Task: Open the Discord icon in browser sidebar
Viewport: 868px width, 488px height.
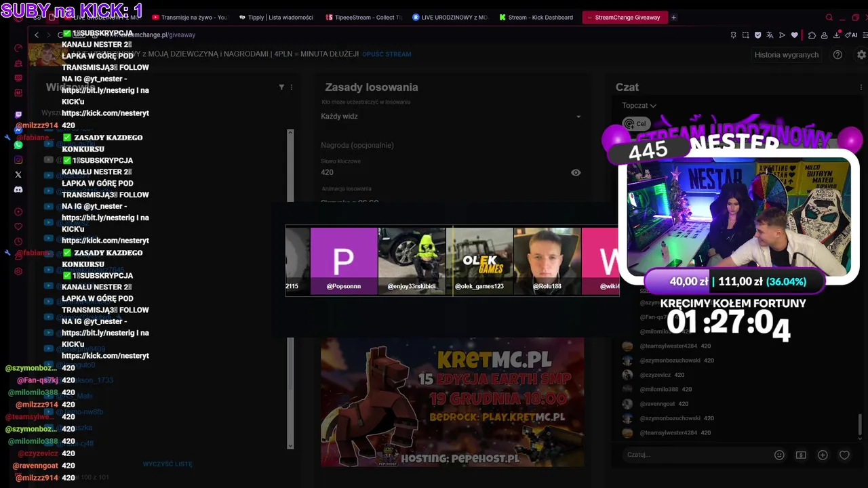Action: [18, 190]
